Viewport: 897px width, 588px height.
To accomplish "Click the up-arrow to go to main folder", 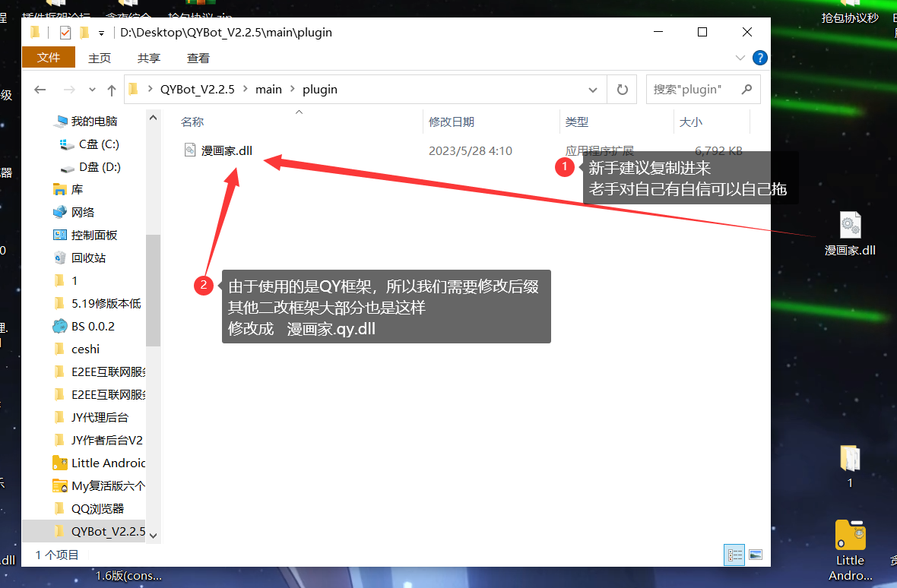I will point(111,89).
